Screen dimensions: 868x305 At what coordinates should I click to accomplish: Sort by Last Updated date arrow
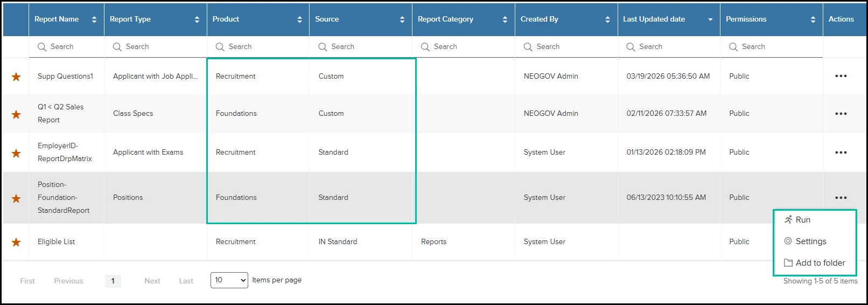[710, 19]
